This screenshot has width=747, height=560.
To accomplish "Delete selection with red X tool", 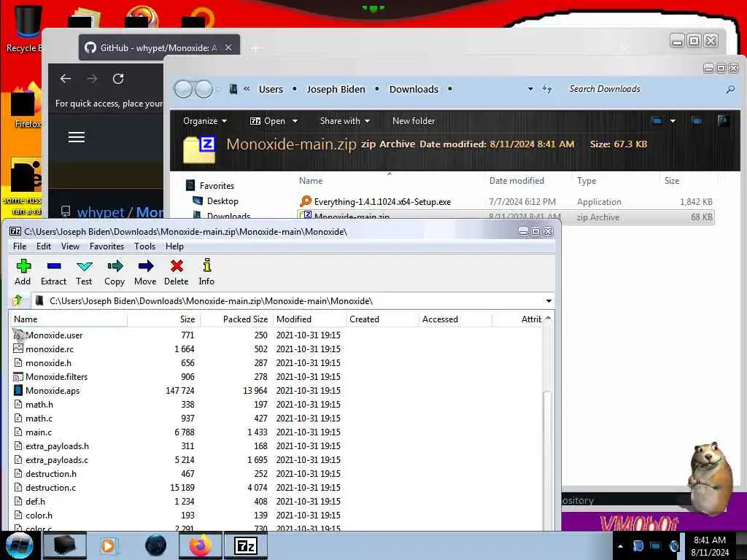I will pos(177,272).
